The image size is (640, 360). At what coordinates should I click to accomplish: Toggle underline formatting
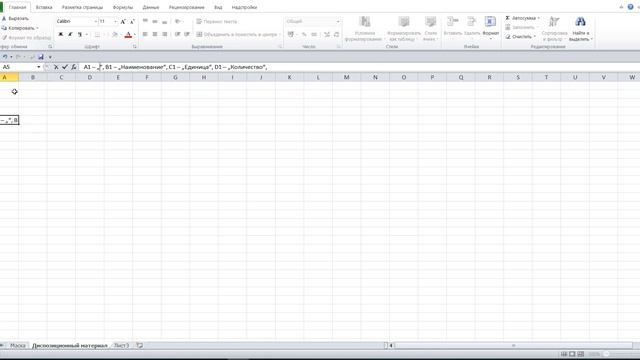pyautogui.click(x=80, y=34)
